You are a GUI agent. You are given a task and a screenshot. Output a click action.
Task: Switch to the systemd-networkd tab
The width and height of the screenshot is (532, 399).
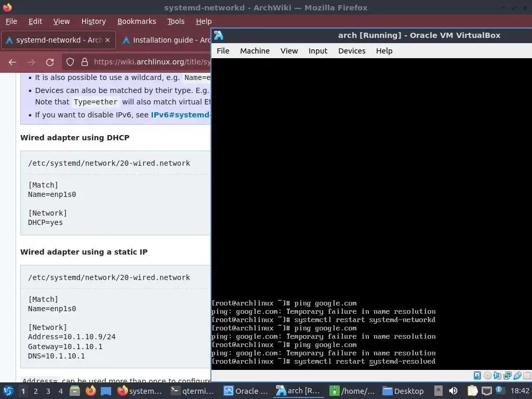coord(58,40)
